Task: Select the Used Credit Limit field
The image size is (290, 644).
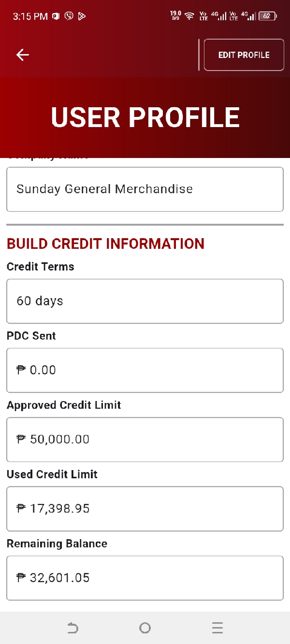Action: (x=145, y=509)
